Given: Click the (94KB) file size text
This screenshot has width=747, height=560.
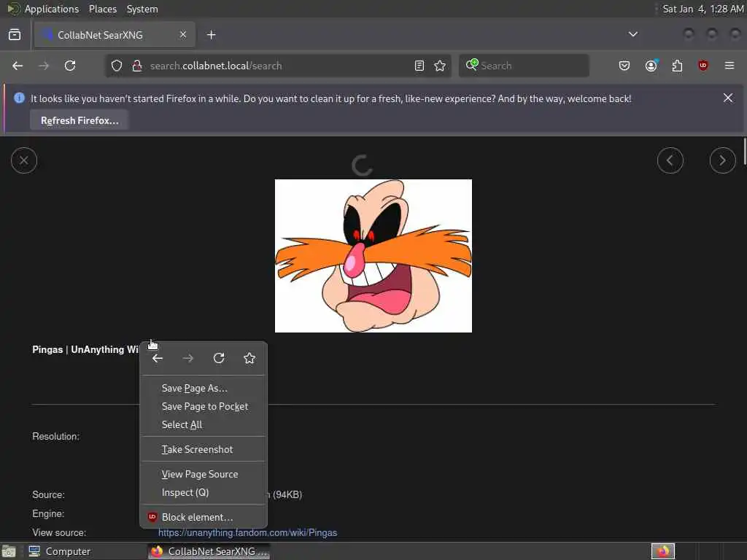Looking at the screenshot, I should (287, 495).
